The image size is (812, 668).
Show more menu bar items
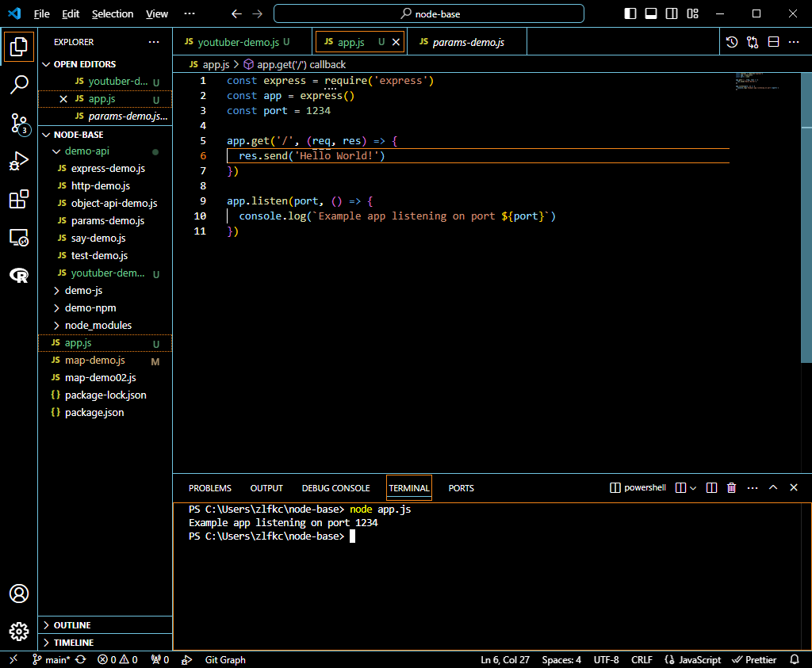[190, 14]
